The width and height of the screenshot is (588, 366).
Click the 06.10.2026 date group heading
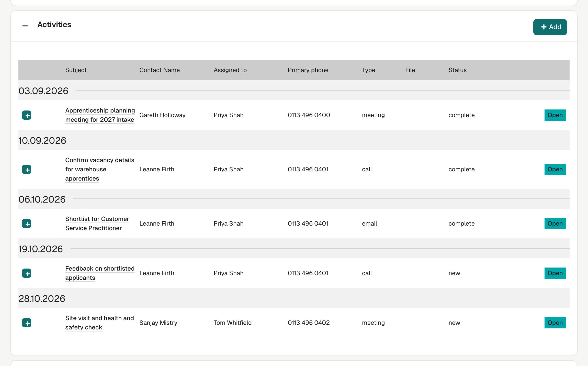(42, 199)
